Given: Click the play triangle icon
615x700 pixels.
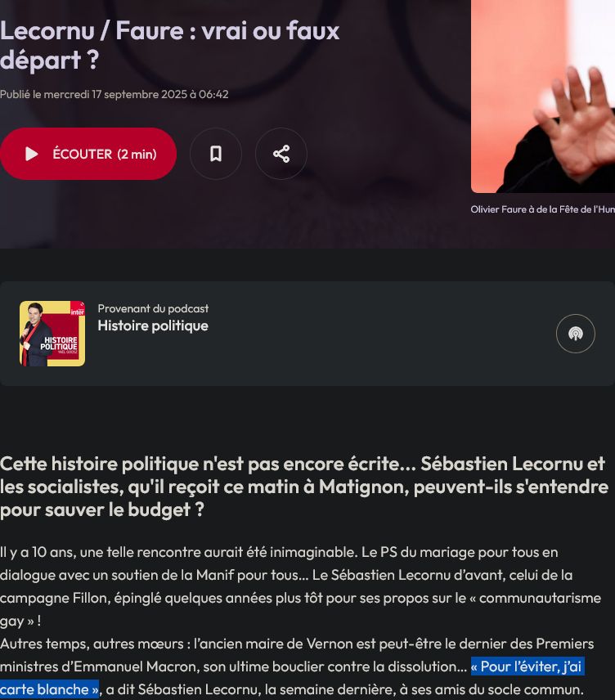Looking at the screenshot, I should 31,154.
